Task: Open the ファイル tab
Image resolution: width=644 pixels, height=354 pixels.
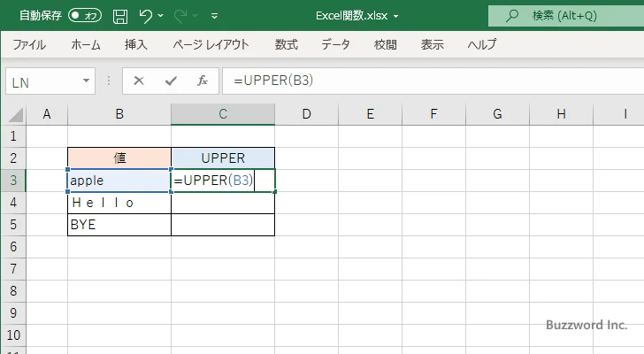Action: tap(29, 44)
